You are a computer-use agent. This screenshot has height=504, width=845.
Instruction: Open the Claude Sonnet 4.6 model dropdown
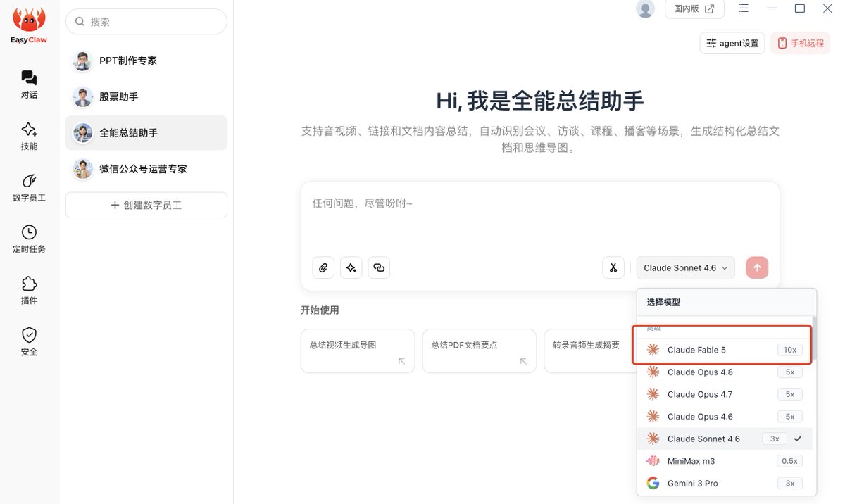[x=685, y=267]
